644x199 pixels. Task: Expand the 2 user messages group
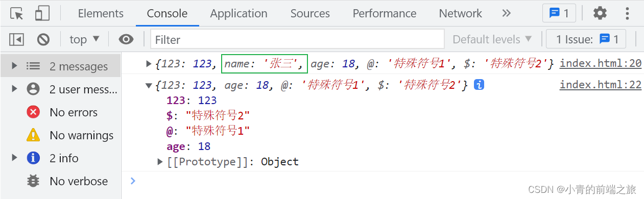(x=14, y=89)
